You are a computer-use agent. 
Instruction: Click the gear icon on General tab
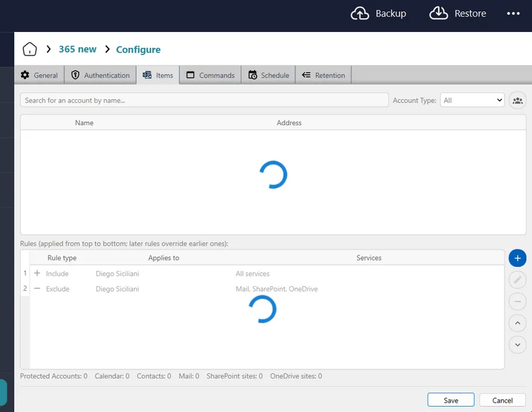click(25, 75)
